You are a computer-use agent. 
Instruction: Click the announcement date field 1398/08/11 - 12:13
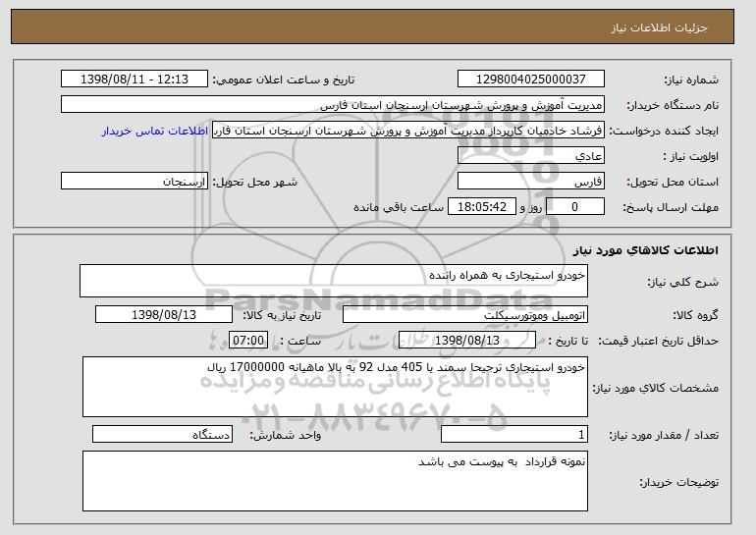pyautogui.click(x=135, y=80)
